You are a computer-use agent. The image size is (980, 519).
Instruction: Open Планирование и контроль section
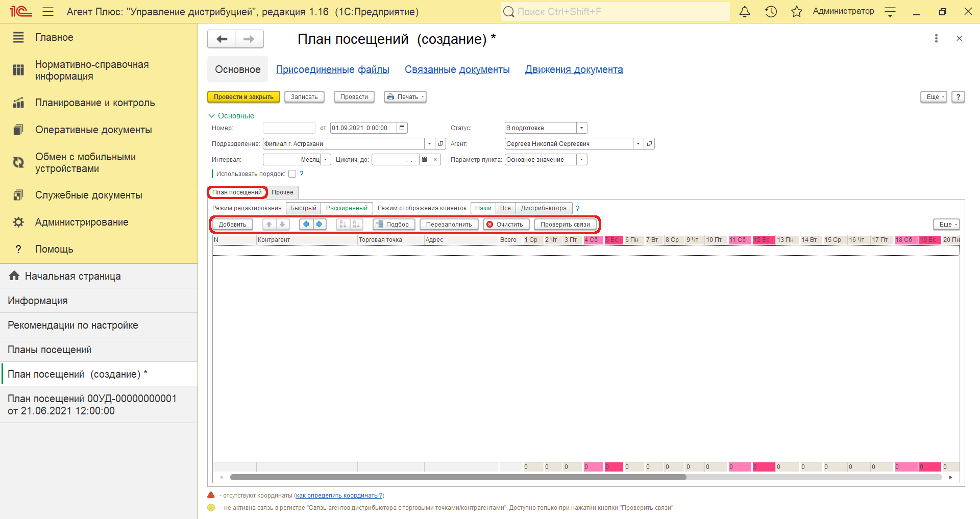coord(95,103)
